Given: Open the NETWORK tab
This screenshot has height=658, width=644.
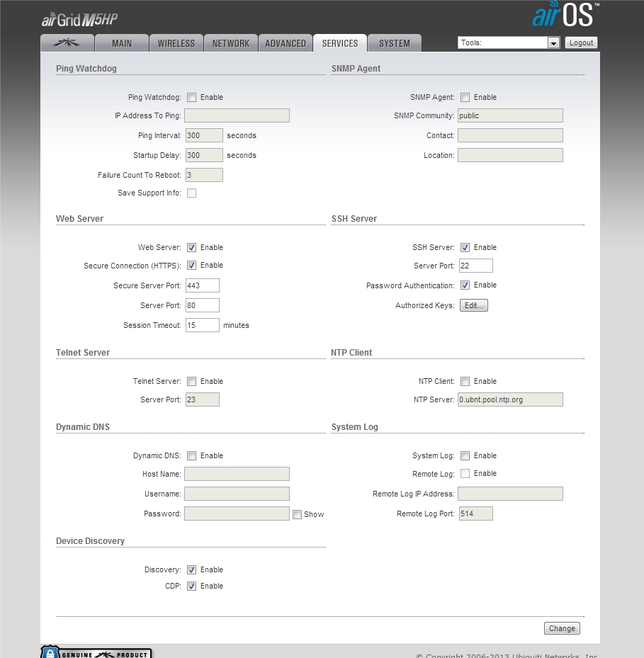Looking at the screenshot, I should 231,43.
